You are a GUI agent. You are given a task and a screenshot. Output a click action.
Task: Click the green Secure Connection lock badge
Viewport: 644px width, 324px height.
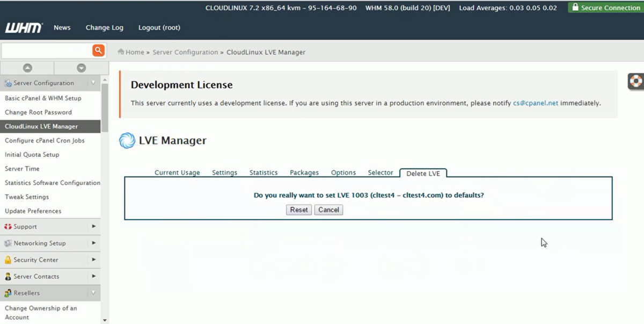(605, 8)
